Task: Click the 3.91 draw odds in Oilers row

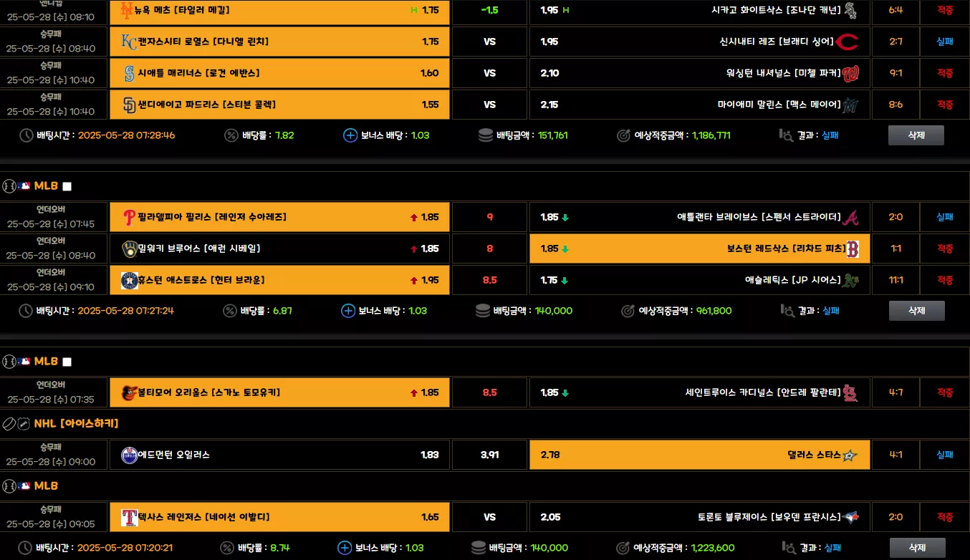Action: [x=490, y=455]
